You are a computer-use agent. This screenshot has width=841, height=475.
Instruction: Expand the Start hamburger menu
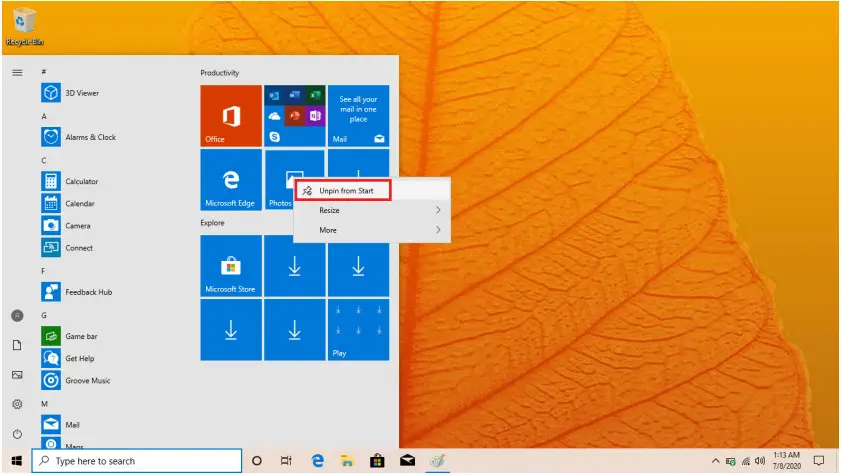tap(17, 72)
